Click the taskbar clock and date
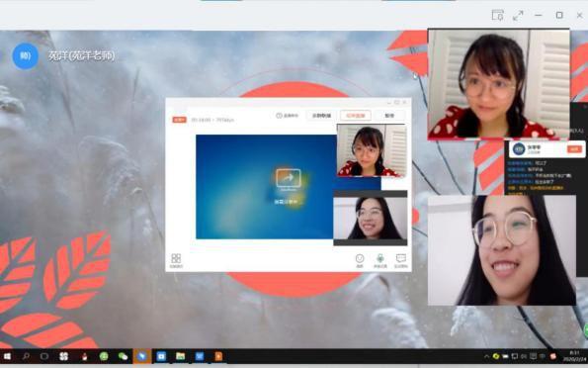The height and width of the screenshot is (368, 588). coord(574,356)
